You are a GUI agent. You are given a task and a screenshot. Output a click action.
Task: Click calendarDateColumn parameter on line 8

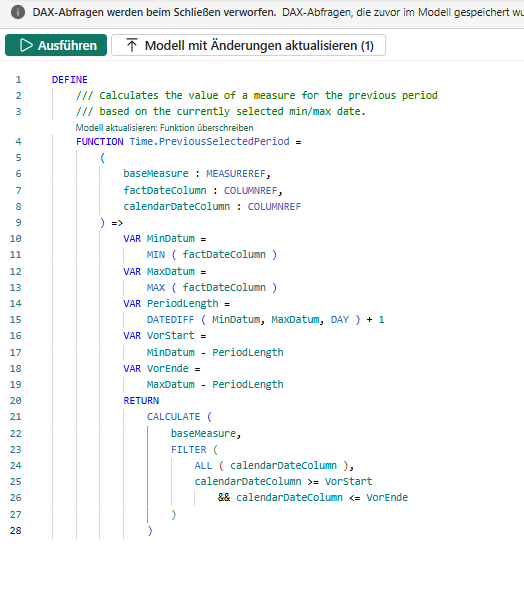pos(177,207)
